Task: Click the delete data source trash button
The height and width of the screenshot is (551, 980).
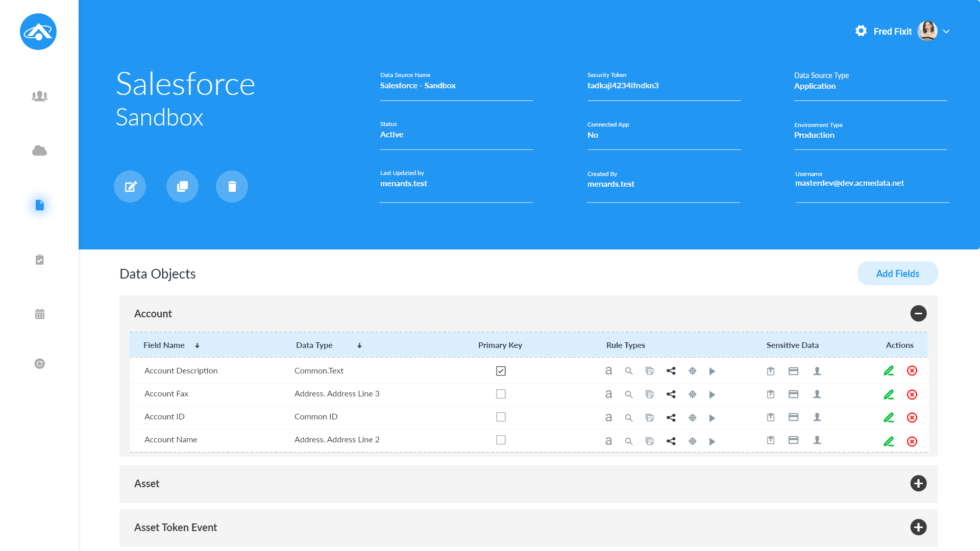Action: 232,186
